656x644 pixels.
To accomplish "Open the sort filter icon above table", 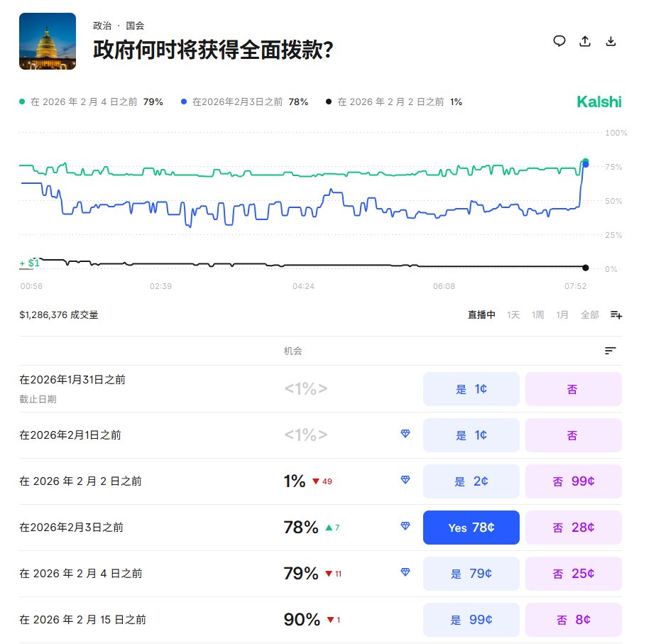I will click(x=610, y=351).
